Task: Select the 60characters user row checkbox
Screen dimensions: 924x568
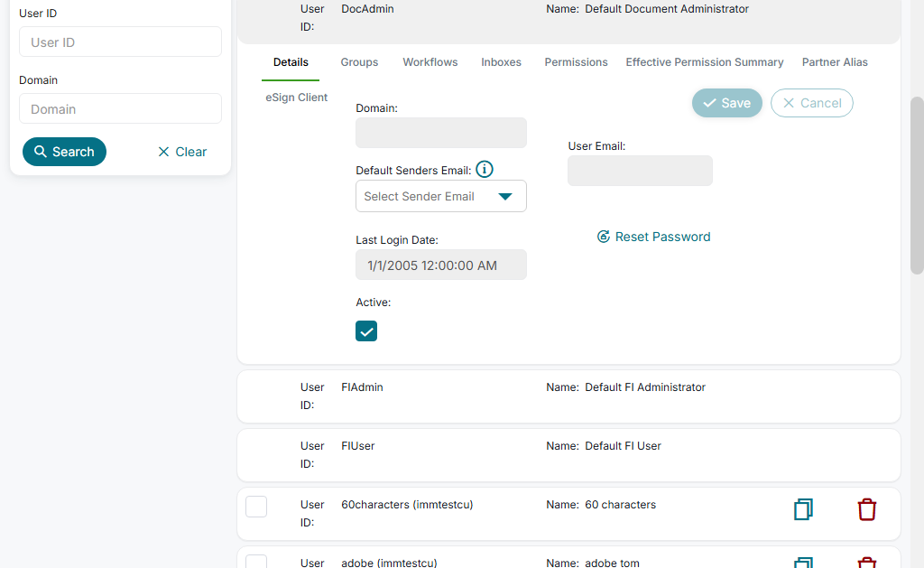Action: pos(256,507)
